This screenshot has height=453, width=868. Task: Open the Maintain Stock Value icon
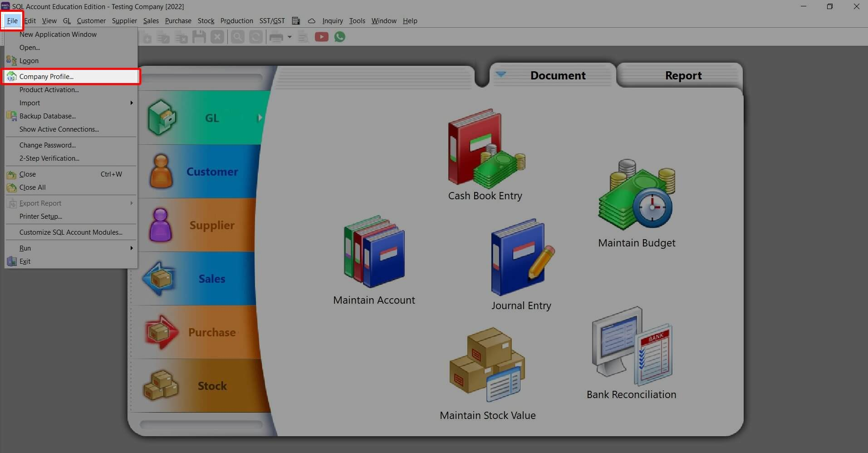coord(487,364)
